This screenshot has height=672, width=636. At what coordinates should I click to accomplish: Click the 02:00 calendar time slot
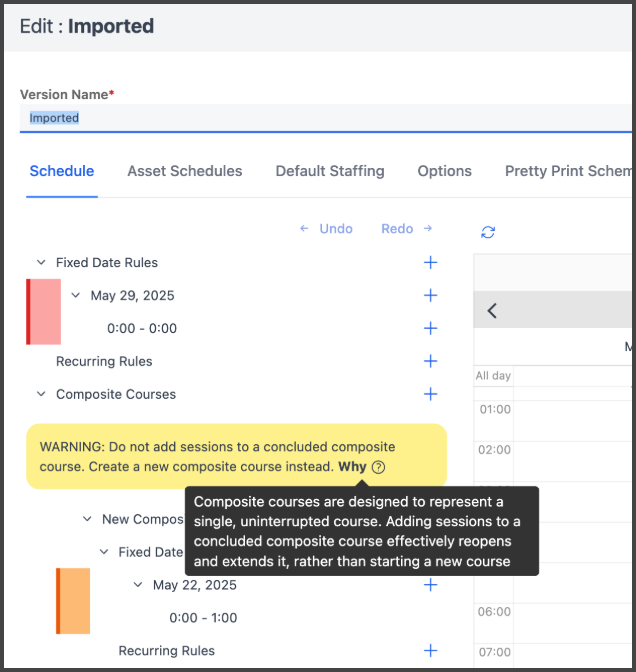pos(573,461)
